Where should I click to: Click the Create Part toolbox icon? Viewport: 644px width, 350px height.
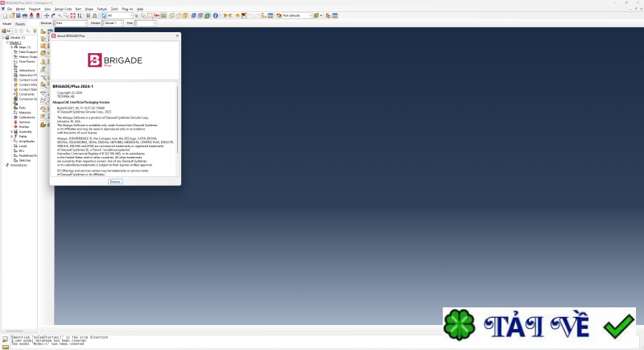coord(43,31)
